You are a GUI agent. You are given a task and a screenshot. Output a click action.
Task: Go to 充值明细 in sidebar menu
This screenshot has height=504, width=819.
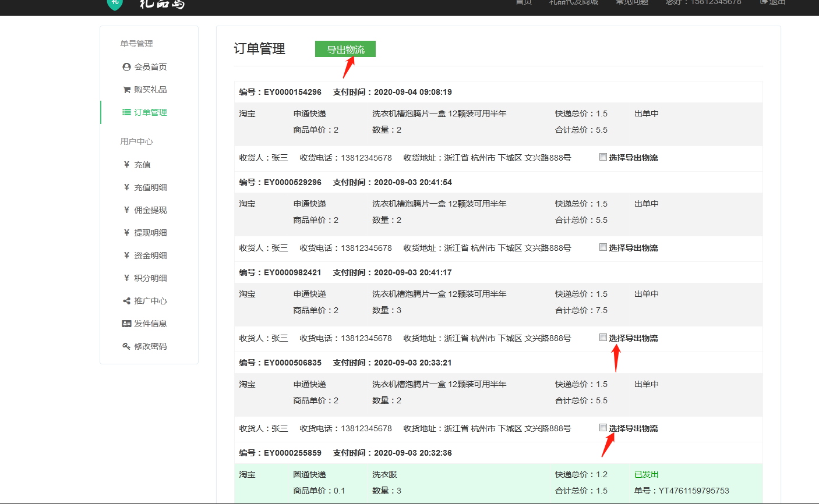point(150,187)
